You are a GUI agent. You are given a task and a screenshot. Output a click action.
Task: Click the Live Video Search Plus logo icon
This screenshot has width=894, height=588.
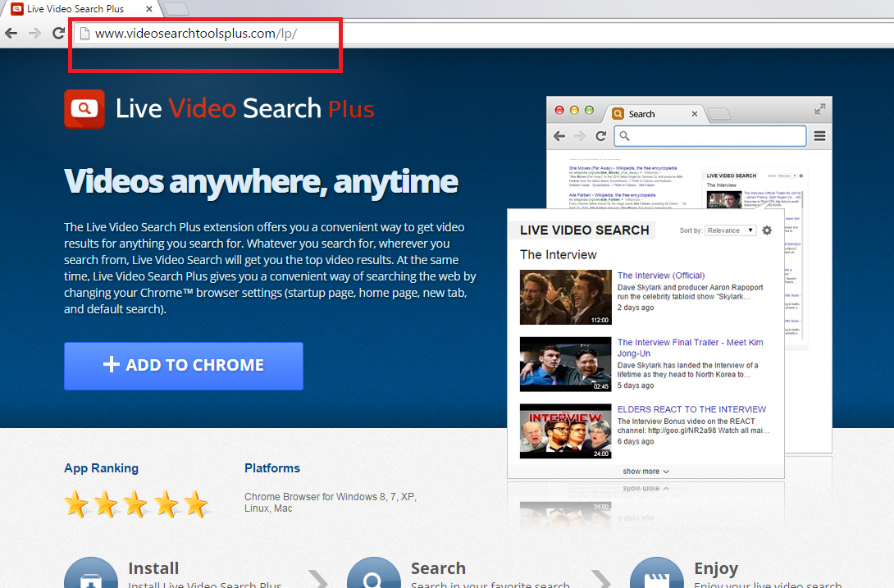[84, 109]
